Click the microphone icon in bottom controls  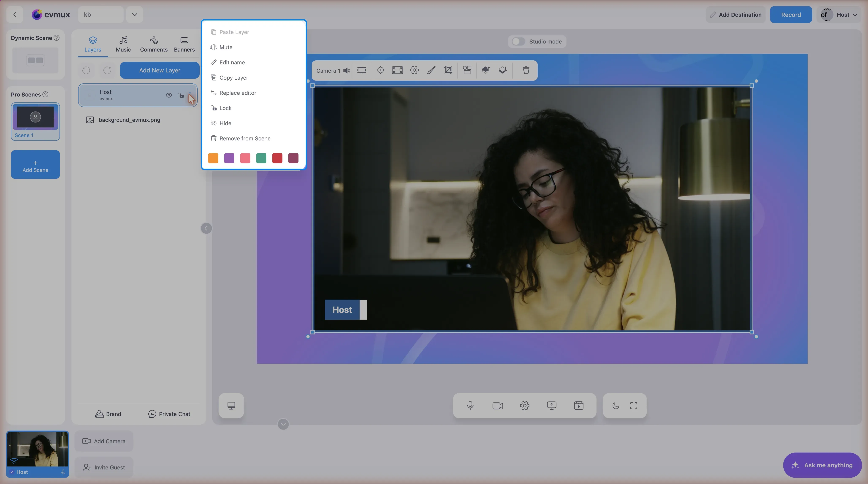point(470,405)
